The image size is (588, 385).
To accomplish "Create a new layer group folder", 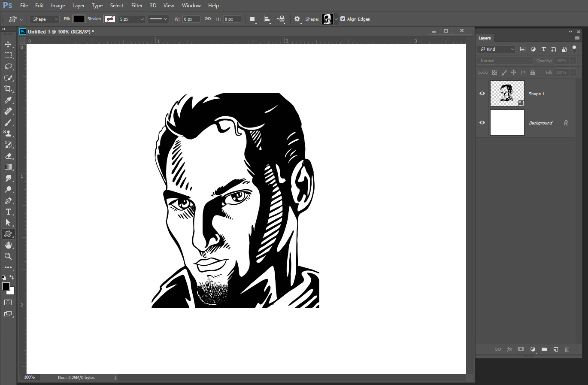I will [x=544, y=349].
